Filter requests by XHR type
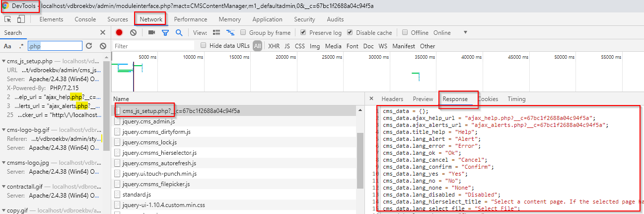644x214 pixels. tap(274, 46)
